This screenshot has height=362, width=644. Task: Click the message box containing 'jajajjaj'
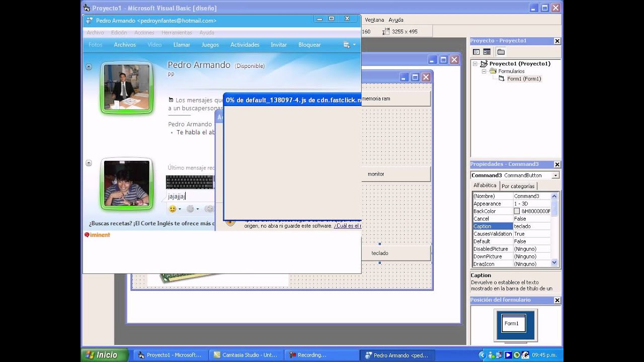click(x=191, y=197)
